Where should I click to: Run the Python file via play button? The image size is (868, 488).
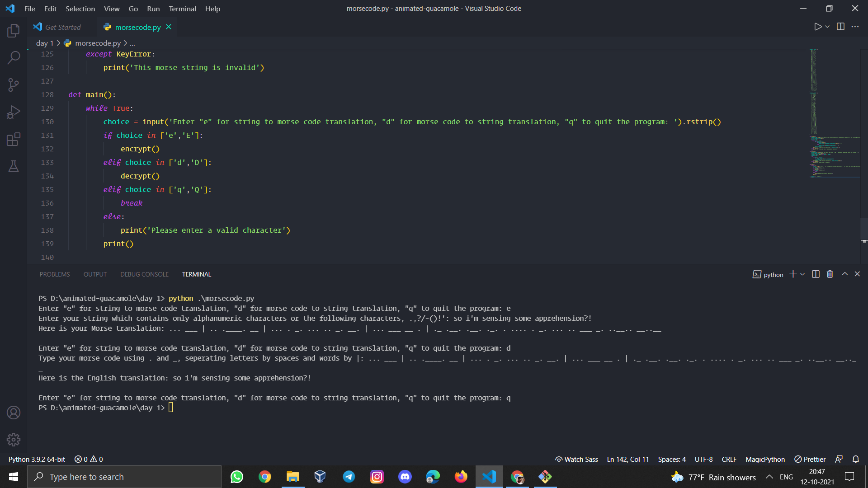tap(817, 27)
